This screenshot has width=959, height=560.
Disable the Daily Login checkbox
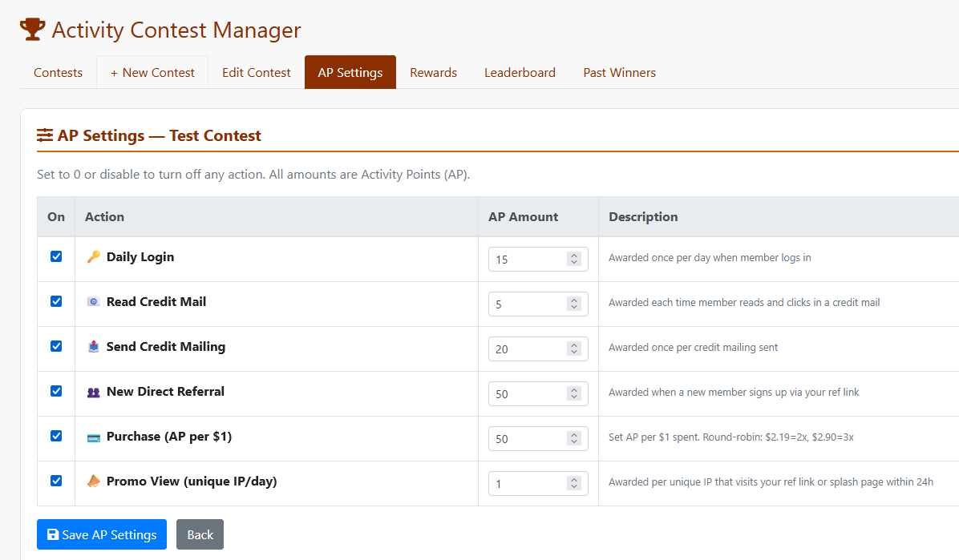click(56, 257)
